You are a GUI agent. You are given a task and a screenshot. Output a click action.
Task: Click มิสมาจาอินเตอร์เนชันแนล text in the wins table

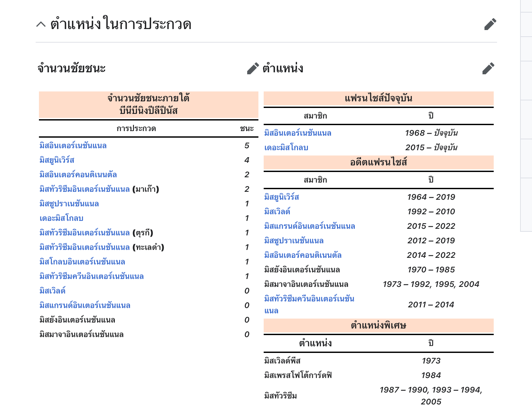pos(82,334)
